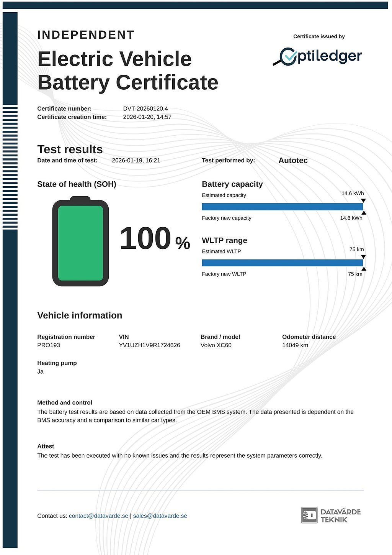The image size is (392, 555).
Task: Click the blue WLTP range progress bar
Action: click(x=282, y=263)
